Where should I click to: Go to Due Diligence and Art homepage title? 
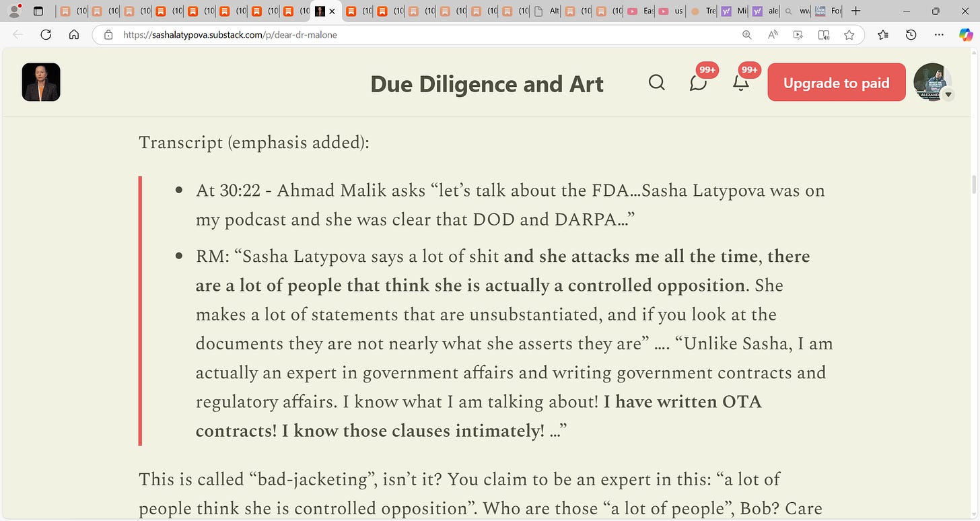[x=487, y=83]
